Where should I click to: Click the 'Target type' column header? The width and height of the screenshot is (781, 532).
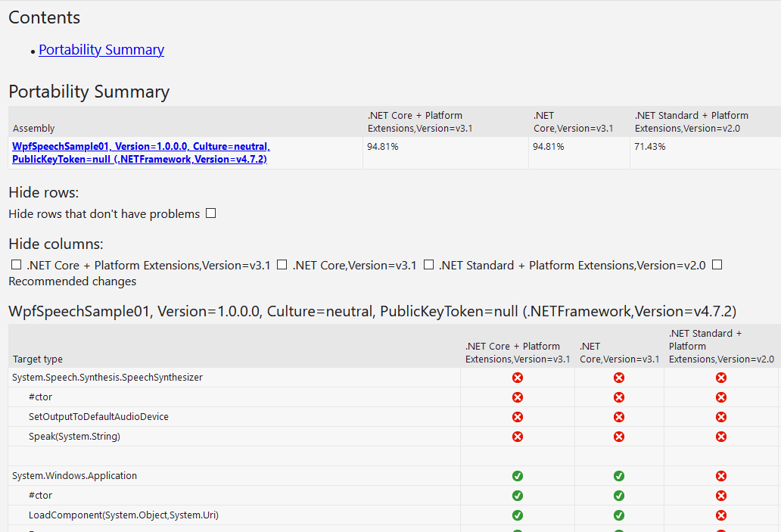coord(38,359)
